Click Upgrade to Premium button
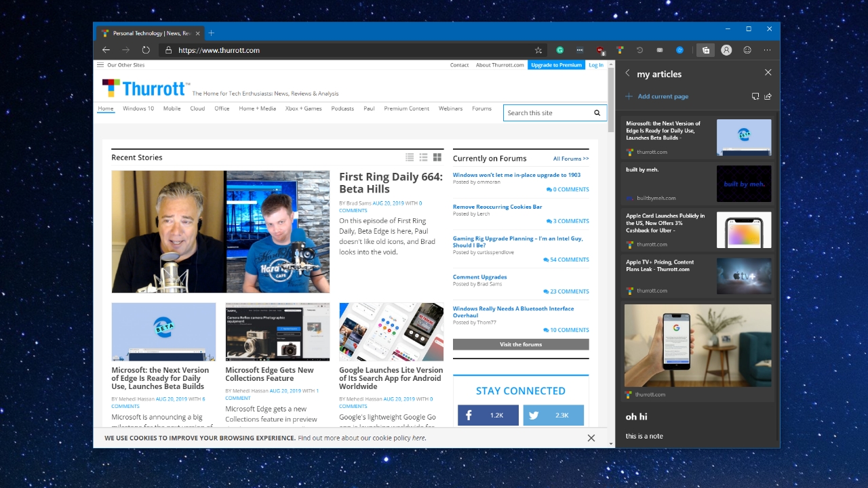Image resolution: width=868 pixels, height=488 pixels. 556,65
